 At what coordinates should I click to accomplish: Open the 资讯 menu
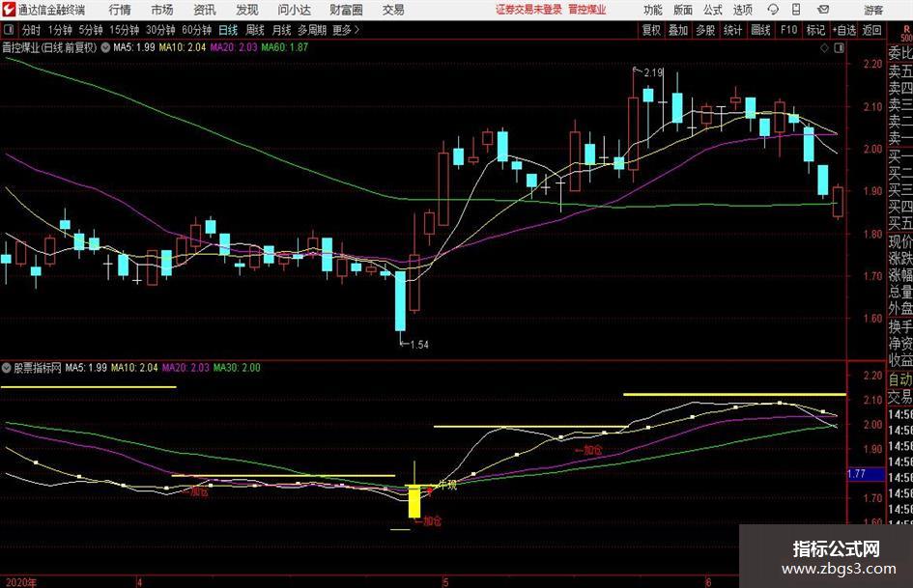click(205, 10)
